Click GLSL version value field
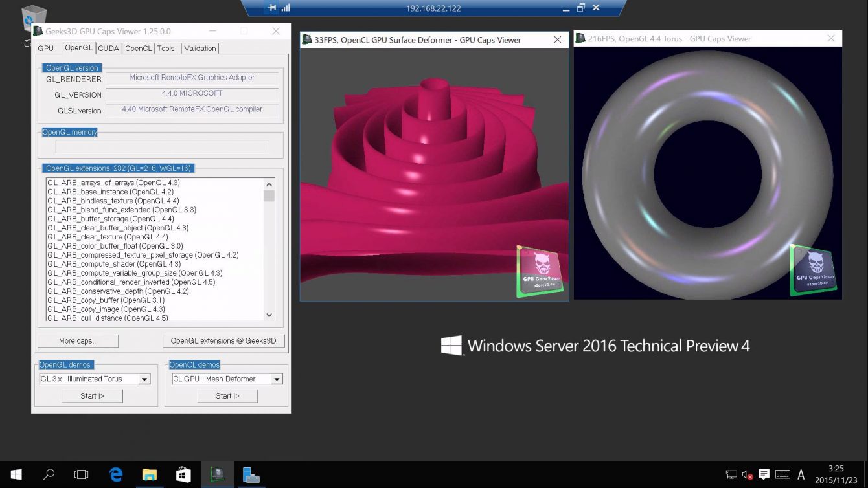 (192, 110)
